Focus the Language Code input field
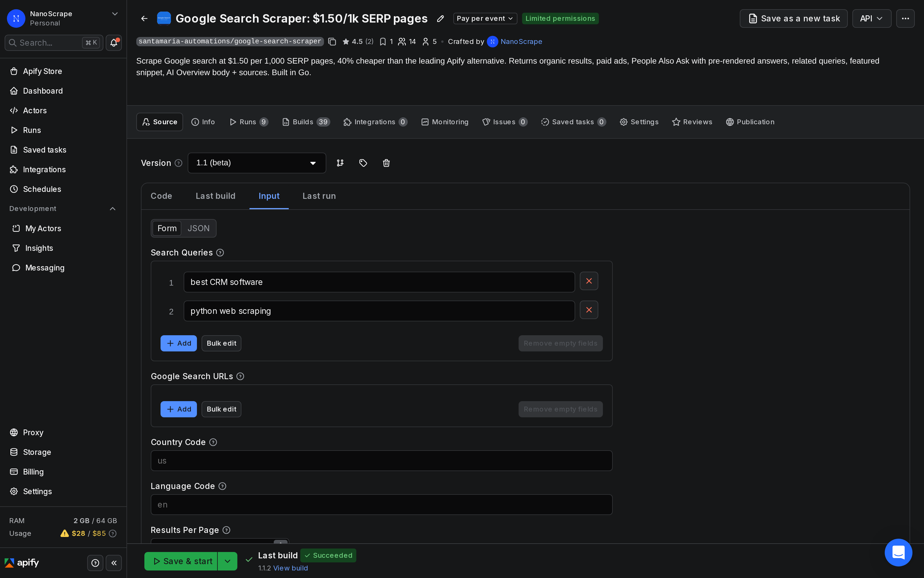 [x=381, y=505]
